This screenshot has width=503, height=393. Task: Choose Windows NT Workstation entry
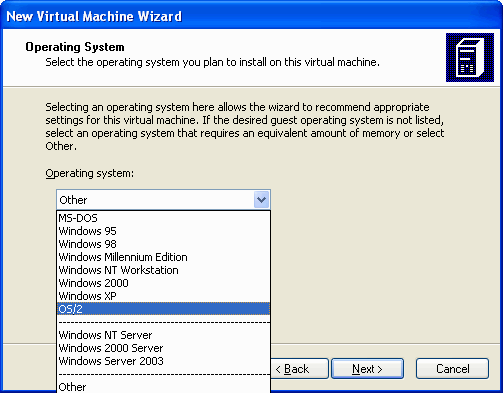(163, 270)
